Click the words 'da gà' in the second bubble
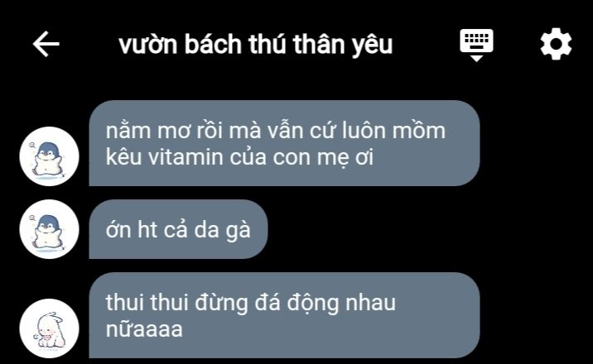Viewport: 593px width, 364px height. [x=222, y=230]
